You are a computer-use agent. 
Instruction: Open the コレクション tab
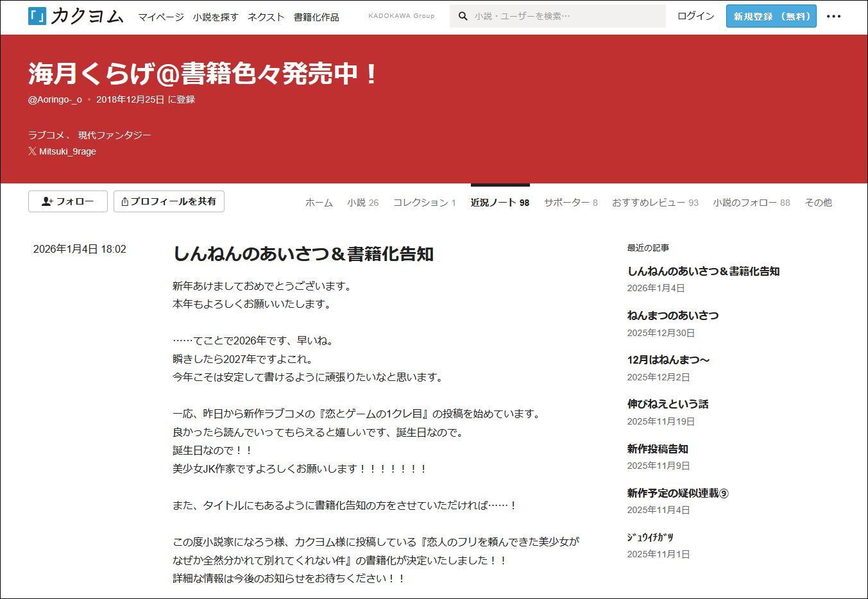425,202
